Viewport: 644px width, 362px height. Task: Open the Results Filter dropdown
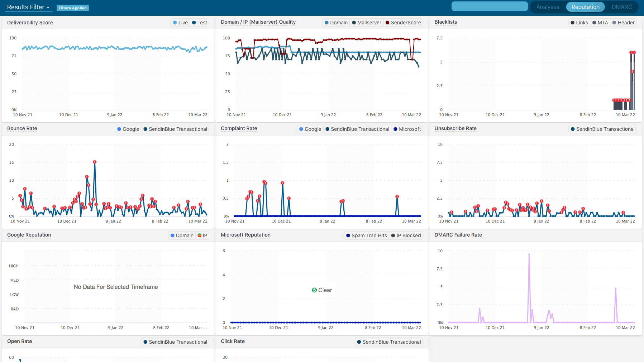click(x=28, y=7)
